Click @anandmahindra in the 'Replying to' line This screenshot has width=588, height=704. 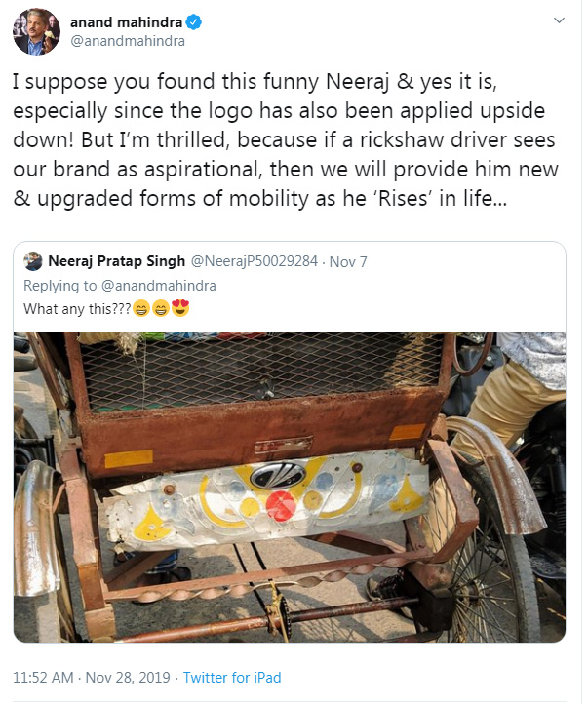point(158,286)
